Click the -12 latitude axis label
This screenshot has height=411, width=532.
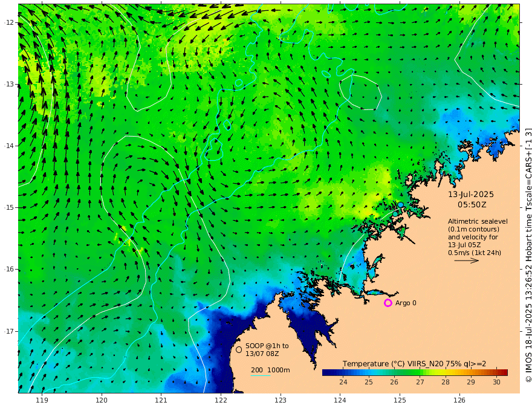[9, 22]
